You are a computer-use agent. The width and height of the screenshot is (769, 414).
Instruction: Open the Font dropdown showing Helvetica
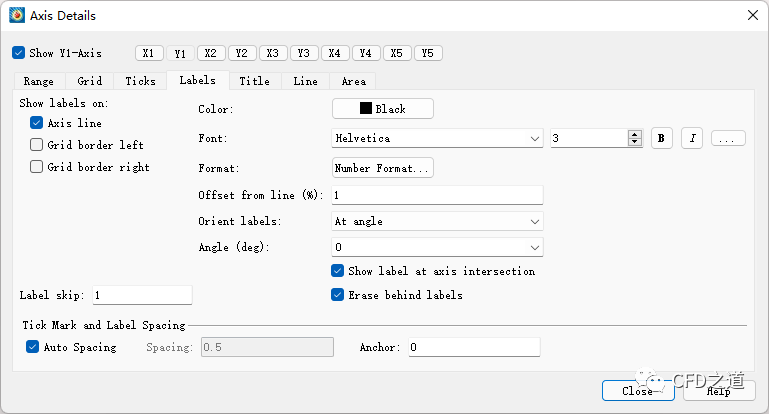click(437, 138)
